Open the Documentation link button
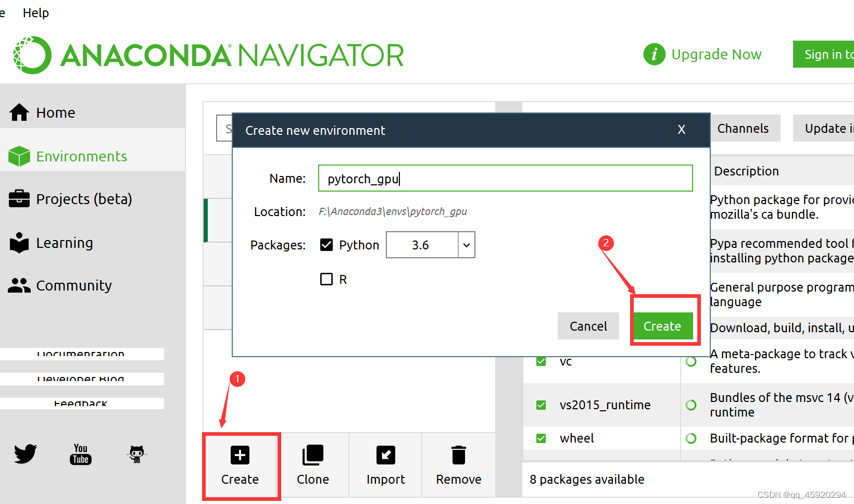 (x=82, y=354)
